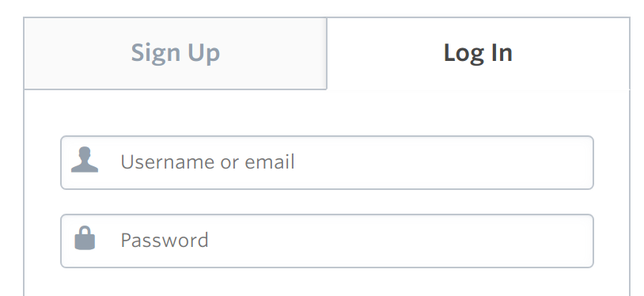Image resolution: width=644 pixels, height=296 pixels.
Task: Click the user silhouette icon
Action: tap(85, 160)
